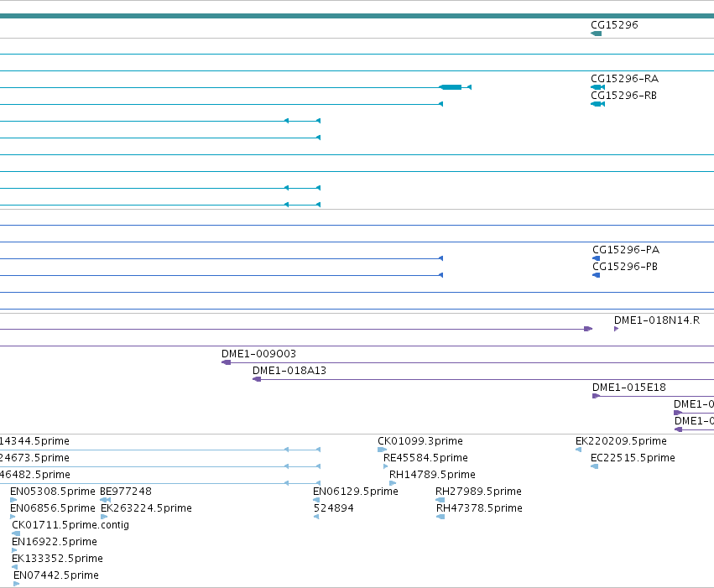Click the RE45584.5prime EST arrow
The height and width of the screenshot is (588, 714).
click(386, 467)
